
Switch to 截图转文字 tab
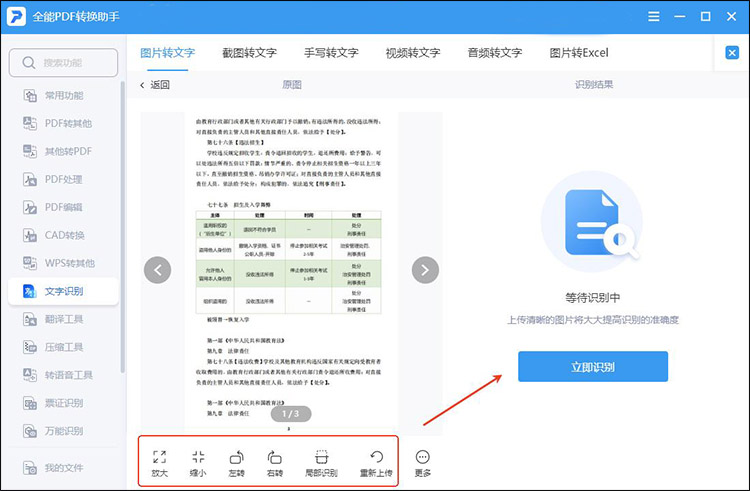(248, 53)
